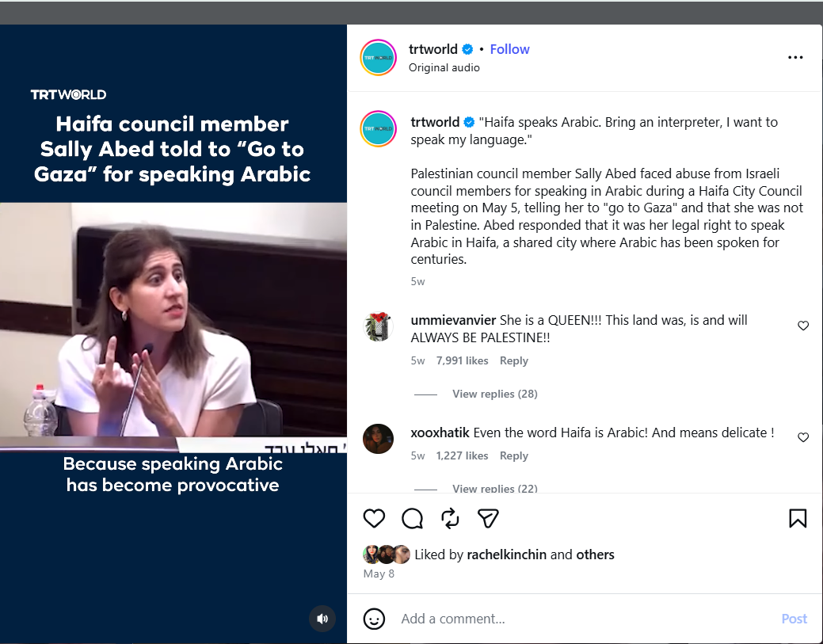Click the caption's 5w timestamp
823x644 pixels.
click(x=417, y=281)
